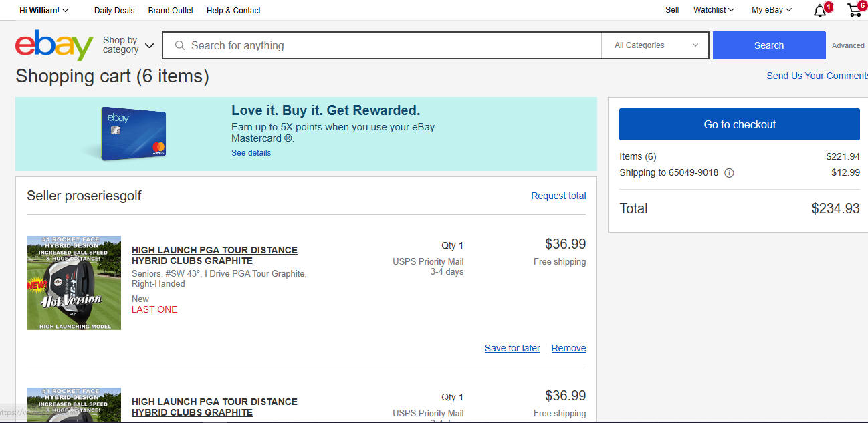Screen dimensions: 868x423
Task: Click the red "LAST ONE" label
Action: pyautogui.click(x=154, y=309)
